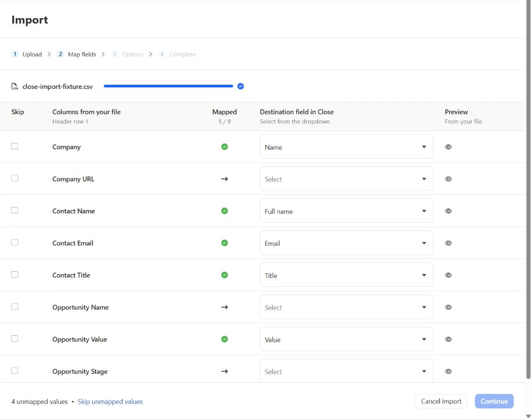Click the Contact Email column label
The height and width of the screenshot is (420, 532).
[73, 243]
